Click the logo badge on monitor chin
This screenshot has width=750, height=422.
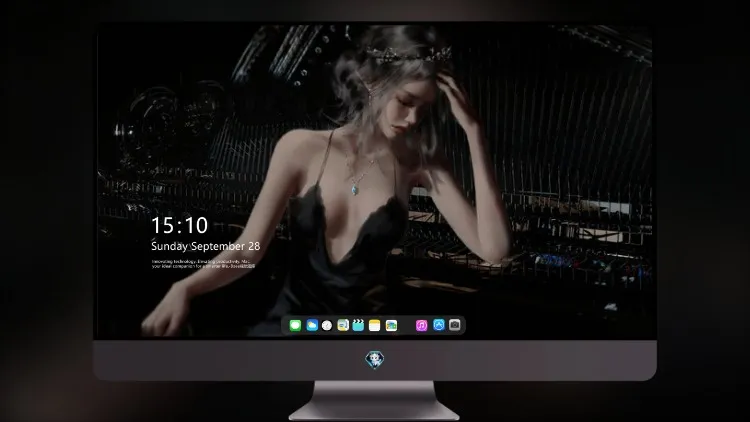click(x=375, y=360)
